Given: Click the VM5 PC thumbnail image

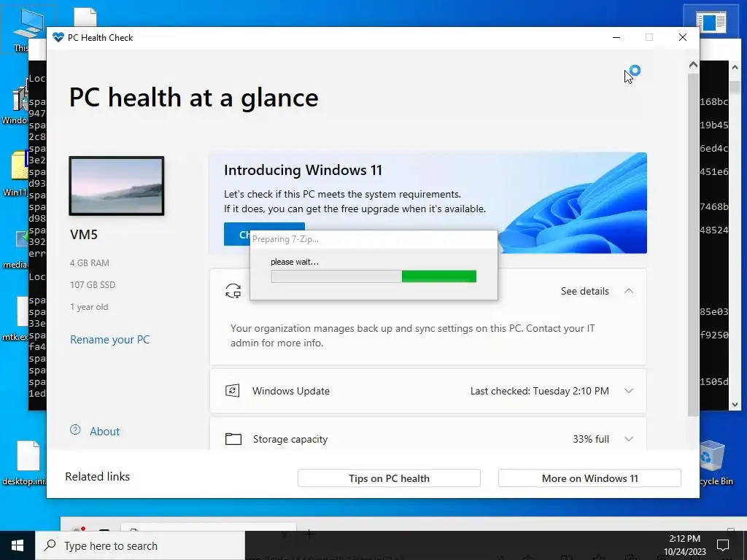Looking at the screenshot, I should point(117,186).
